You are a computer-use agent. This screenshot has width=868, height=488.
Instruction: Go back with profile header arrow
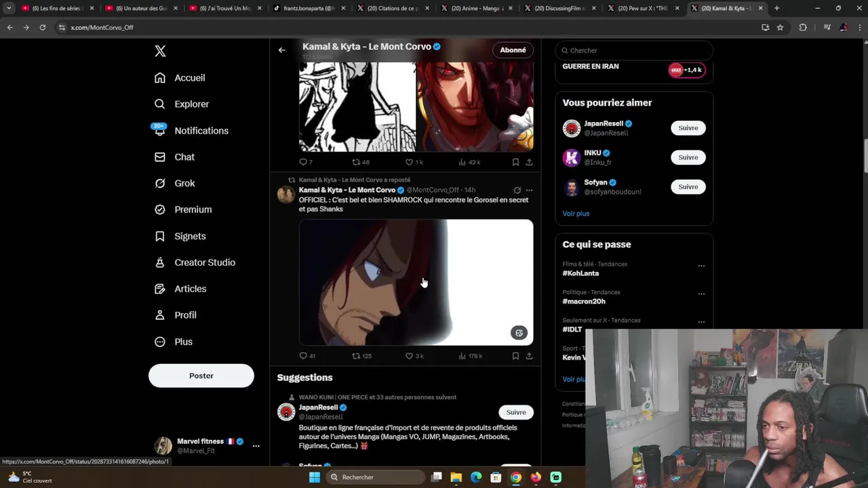click(x=281, y=50)
